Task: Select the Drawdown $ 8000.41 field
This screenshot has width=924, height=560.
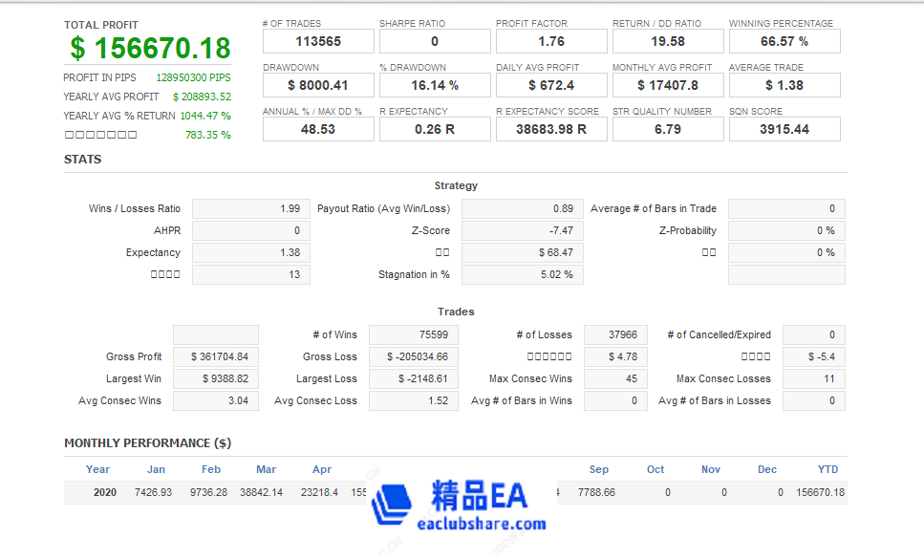Action: 317,84
